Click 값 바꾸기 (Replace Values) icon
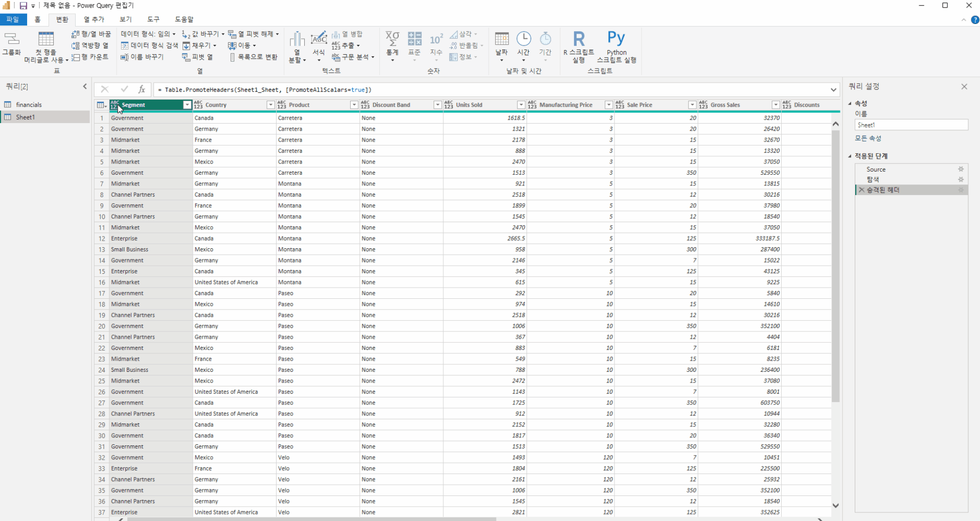Screen dimensions: 980x521 (186, 34)
